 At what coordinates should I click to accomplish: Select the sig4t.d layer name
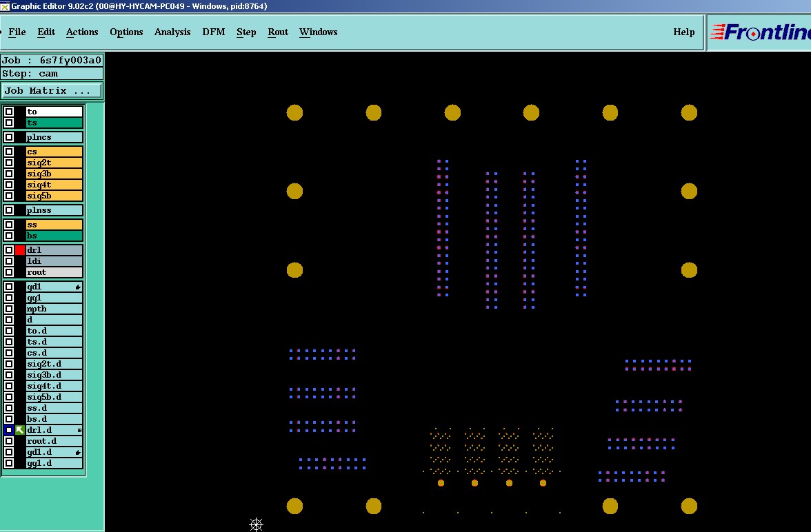[x=54, y=386]
